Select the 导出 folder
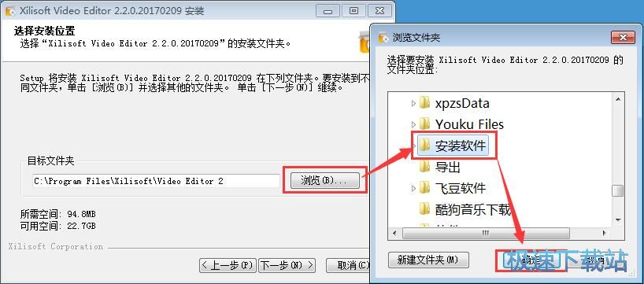The image size is (644, 284). (x=448, y=167)
